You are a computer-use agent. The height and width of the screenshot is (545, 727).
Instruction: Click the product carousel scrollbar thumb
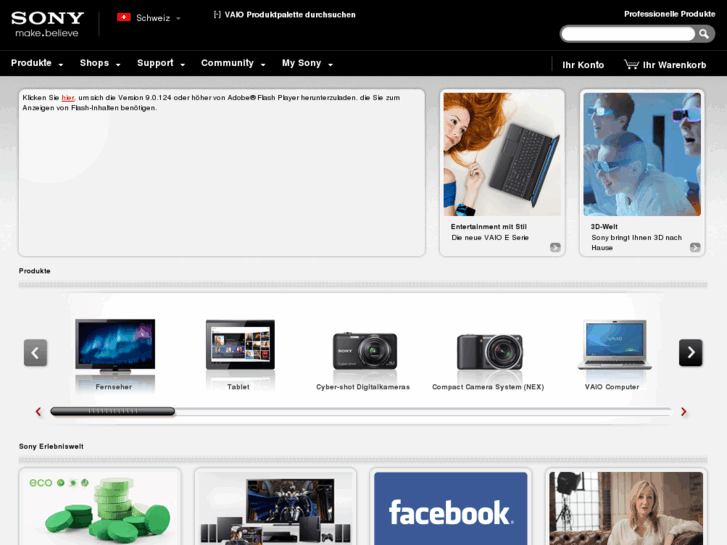pos(113,411)
